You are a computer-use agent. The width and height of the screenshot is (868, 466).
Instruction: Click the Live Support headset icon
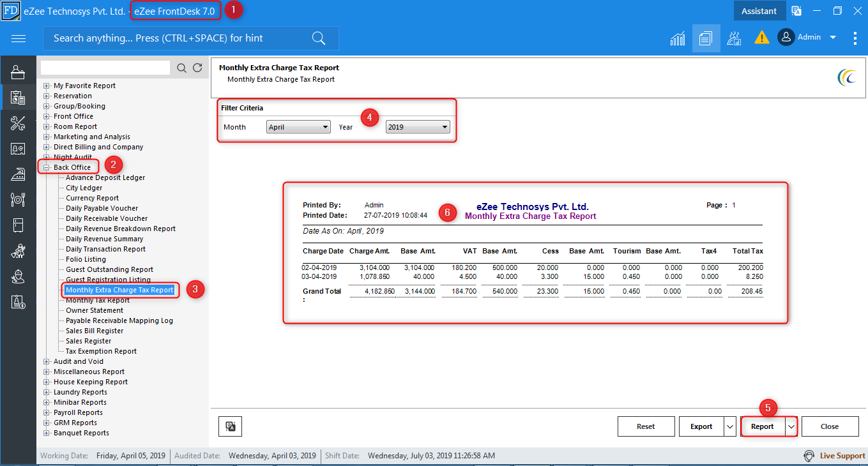(809, 456)
